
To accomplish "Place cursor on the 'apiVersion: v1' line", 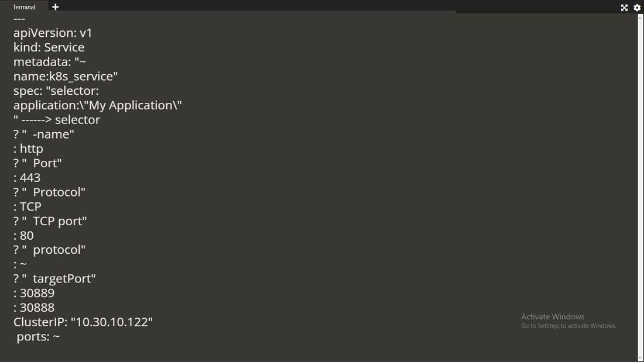I will 53,33.
